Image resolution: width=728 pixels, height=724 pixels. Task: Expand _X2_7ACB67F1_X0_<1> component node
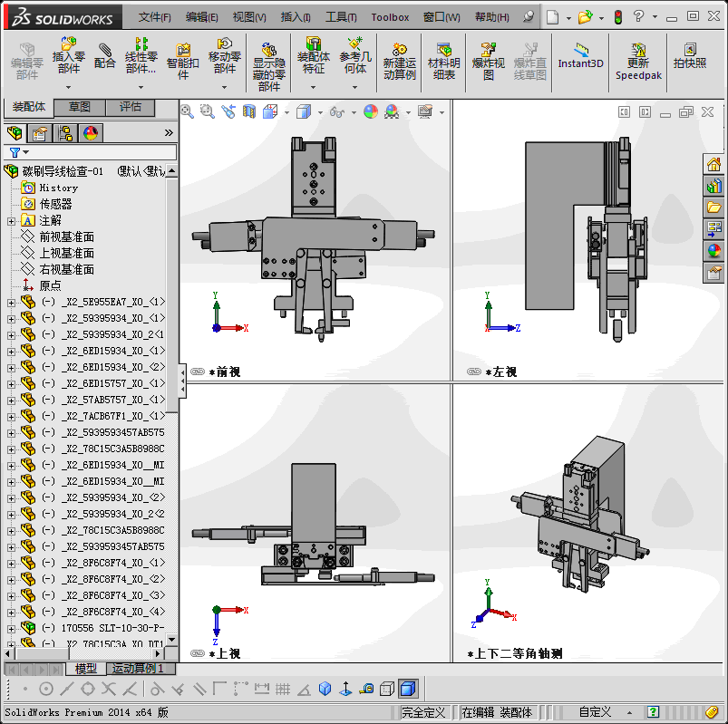click(11, 417)
